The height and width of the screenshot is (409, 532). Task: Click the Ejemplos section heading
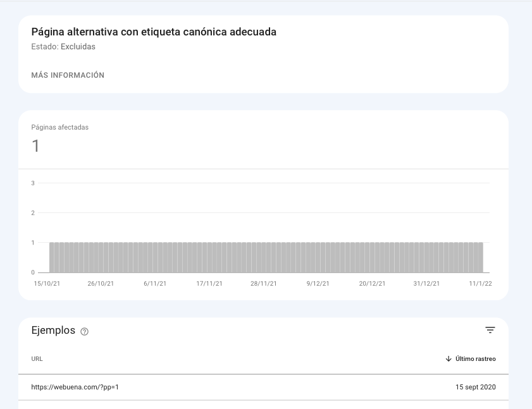[x=53, y=331]
